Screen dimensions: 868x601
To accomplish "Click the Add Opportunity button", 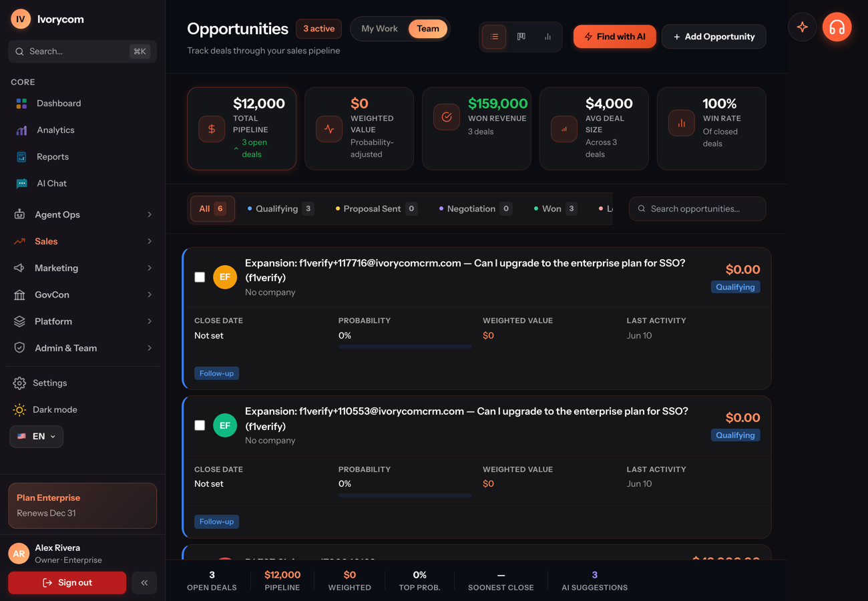I will (x=714, y=37).
